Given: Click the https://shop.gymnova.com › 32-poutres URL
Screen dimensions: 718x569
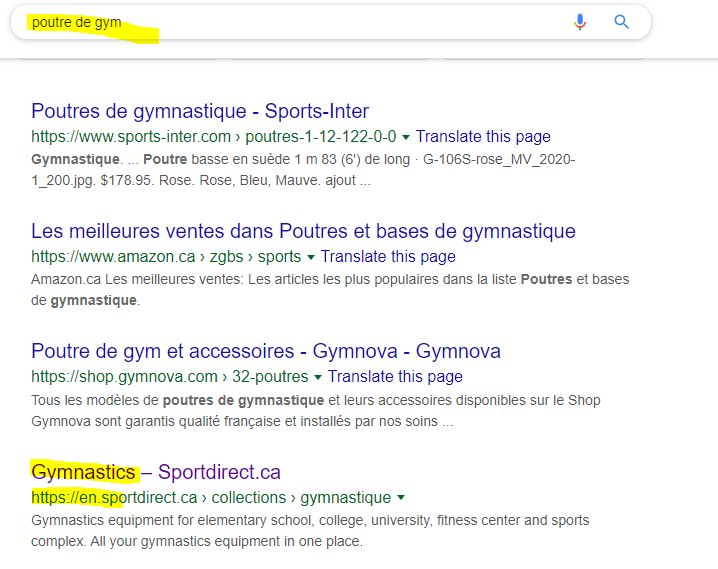Looking at the screenshot, I should pos(169,376).
